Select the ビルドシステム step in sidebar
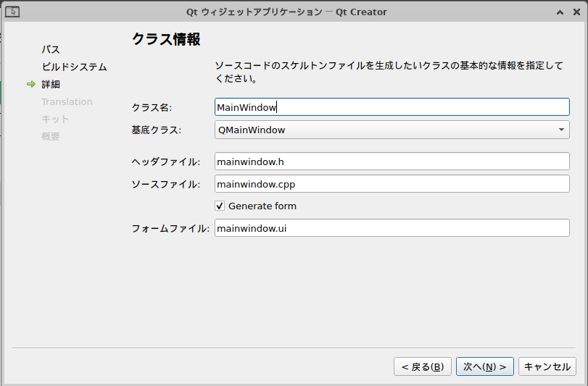The height and width of the screenshot is (386, 588). tap(74, 67)
